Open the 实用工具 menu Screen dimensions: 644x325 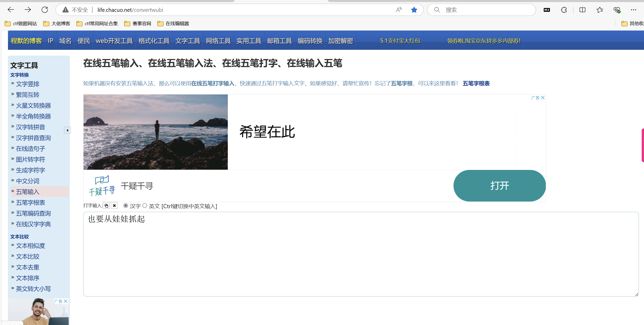pos(249,41)
